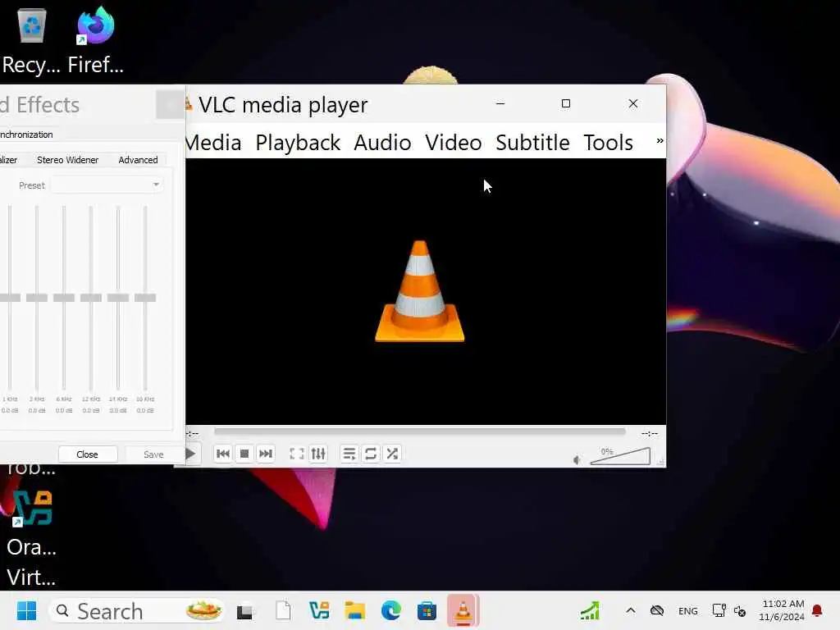The image size is (840, 630).
Task: Open the clock and date flyout
Action: 782,610
